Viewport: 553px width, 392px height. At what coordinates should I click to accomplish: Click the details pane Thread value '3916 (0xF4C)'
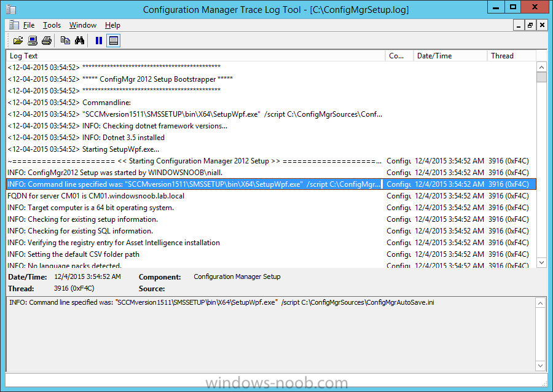click(x=74, y=288)
